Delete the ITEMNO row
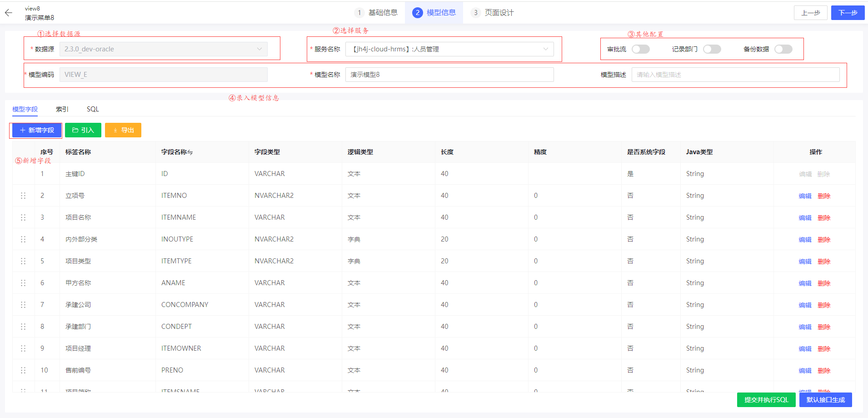 point(824,196)
